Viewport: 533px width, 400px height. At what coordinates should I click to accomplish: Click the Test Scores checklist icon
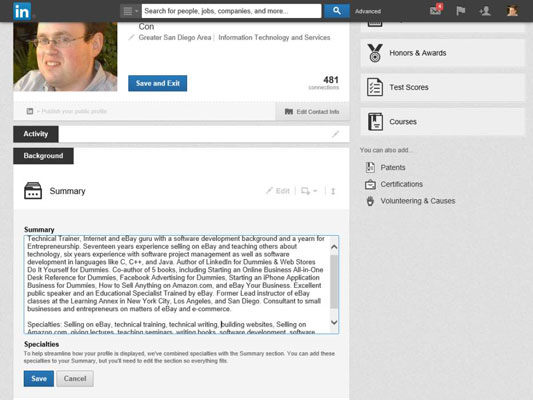[x=375, y=87]
